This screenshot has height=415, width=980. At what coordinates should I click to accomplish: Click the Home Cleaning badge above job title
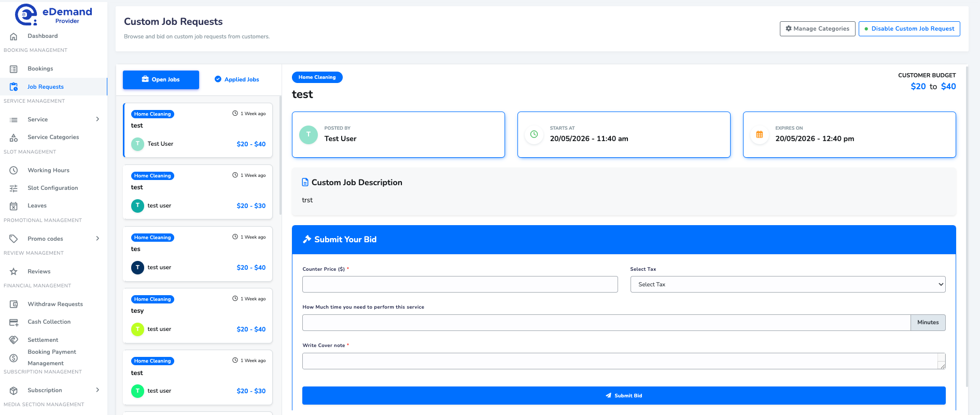(317, 77)
